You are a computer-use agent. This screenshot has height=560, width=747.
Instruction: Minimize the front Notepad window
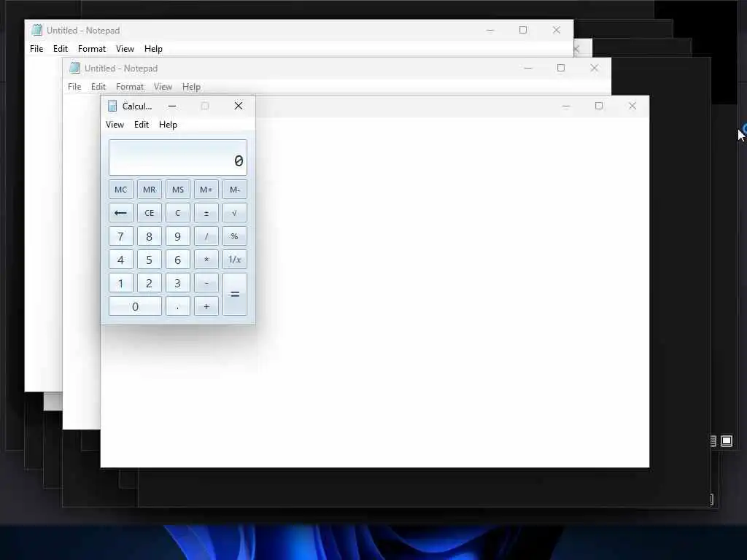tap(566, 106)
